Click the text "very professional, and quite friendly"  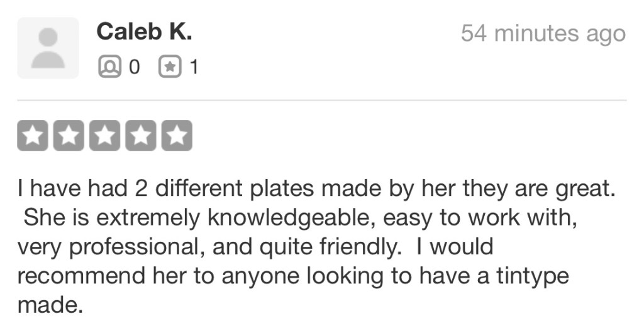click(x=208, y=247)
